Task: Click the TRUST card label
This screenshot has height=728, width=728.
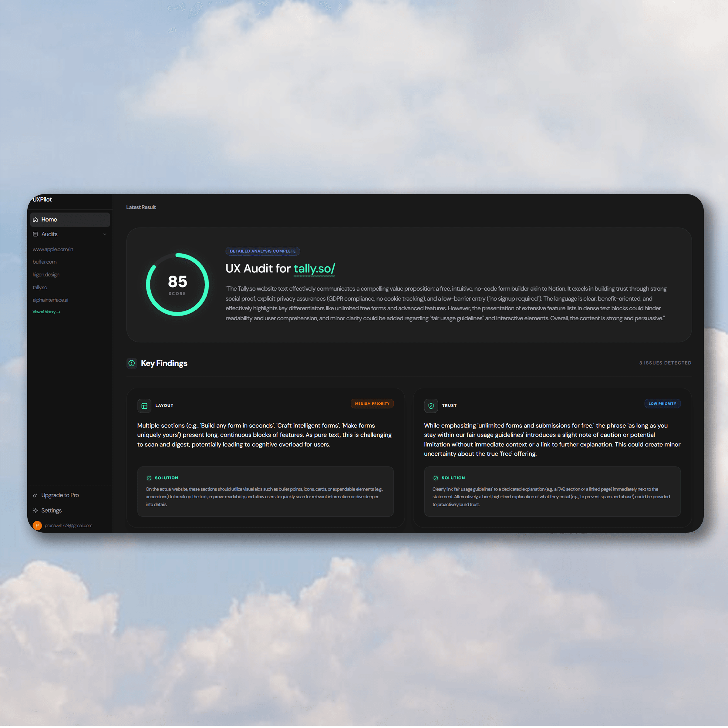Action: (450, 406)
